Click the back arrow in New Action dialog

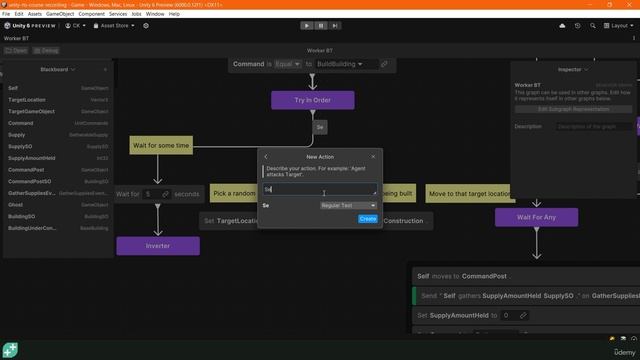pyautogui.click(x=266, y=157)
